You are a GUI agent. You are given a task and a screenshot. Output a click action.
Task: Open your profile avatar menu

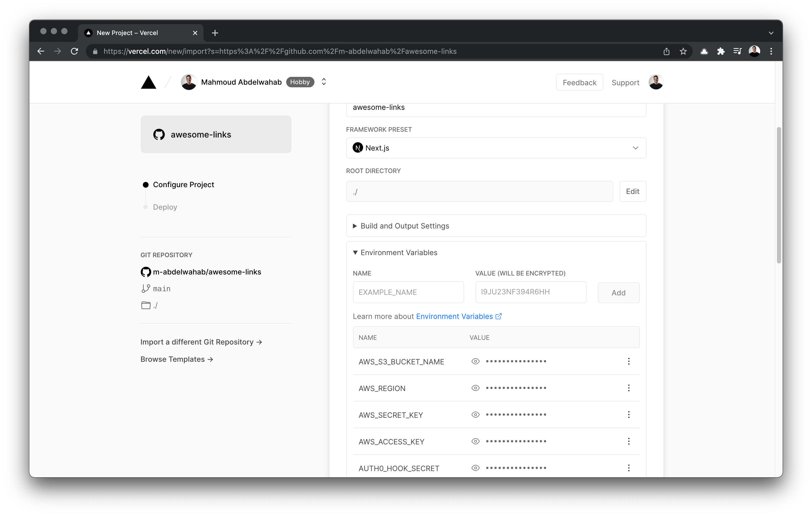point(656,82)
